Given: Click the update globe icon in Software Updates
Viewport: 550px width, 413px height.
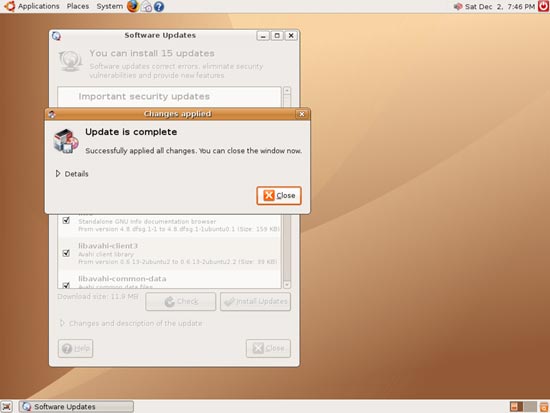Looking at the screenshot, I should pos(71,60).
